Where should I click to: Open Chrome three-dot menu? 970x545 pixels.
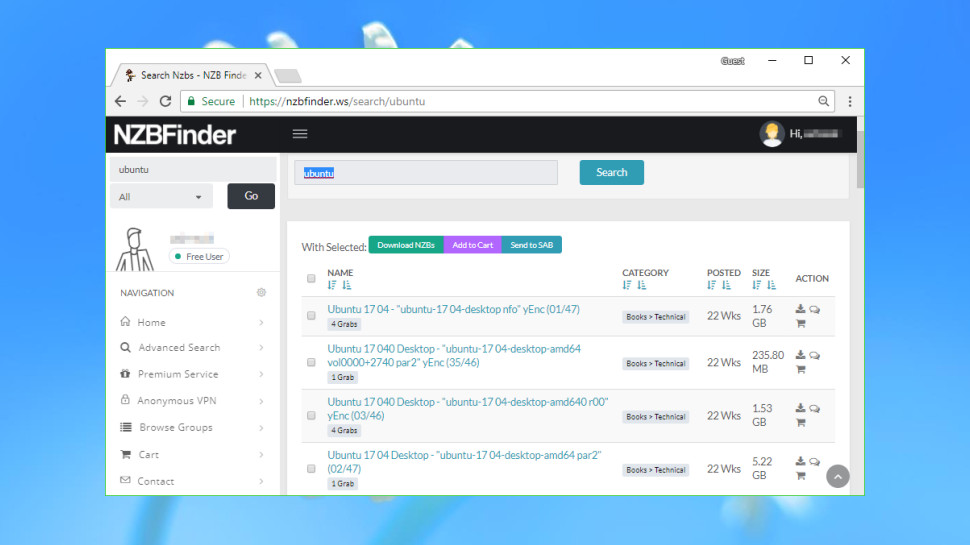(850, 101)
